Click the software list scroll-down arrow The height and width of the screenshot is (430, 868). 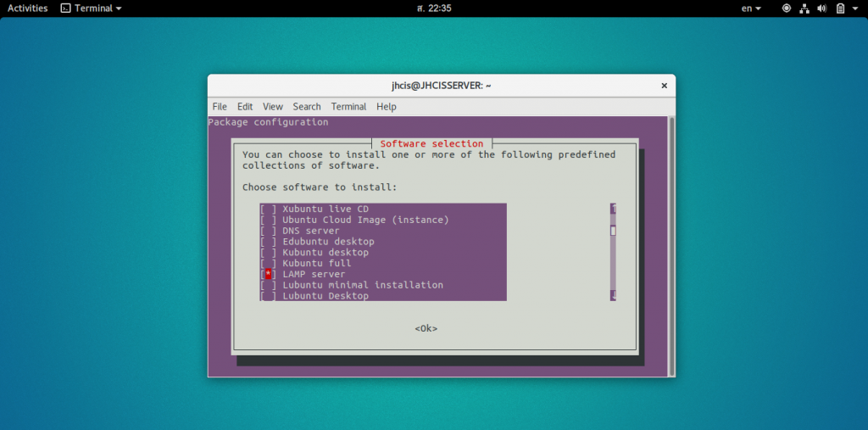point(614,295)
